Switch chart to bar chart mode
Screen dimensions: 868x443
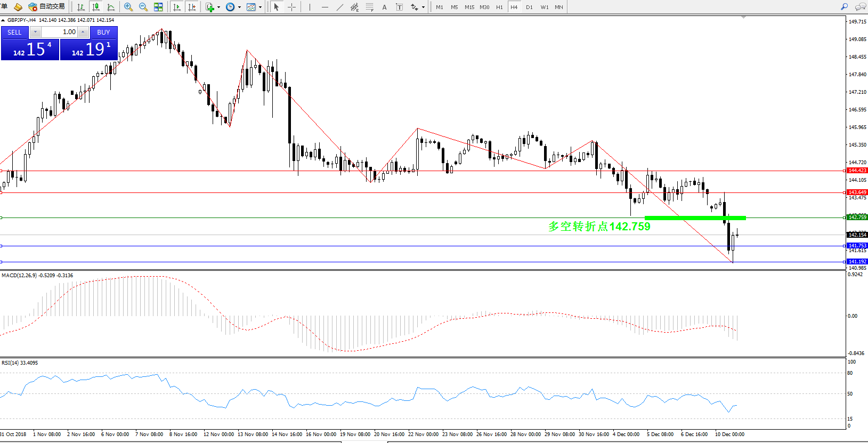(81, 7)
